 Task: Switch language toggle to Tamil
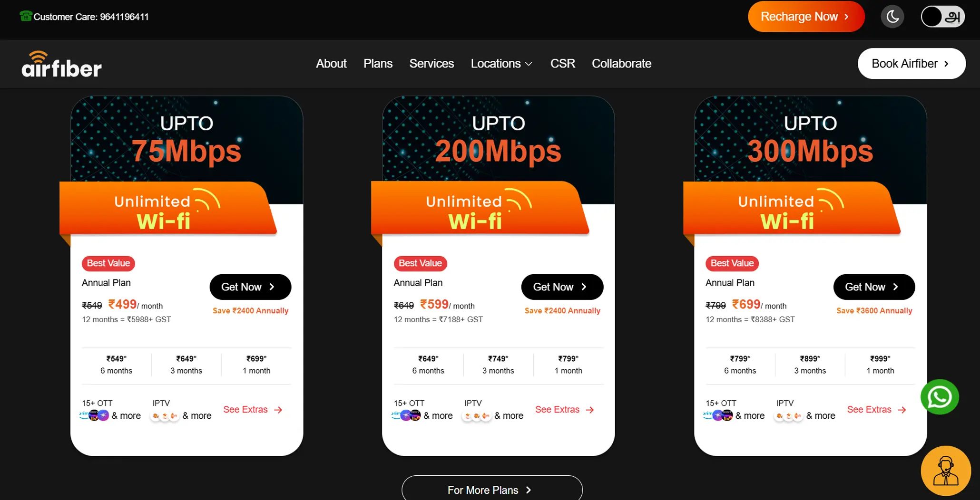click(x=942, y=17)
